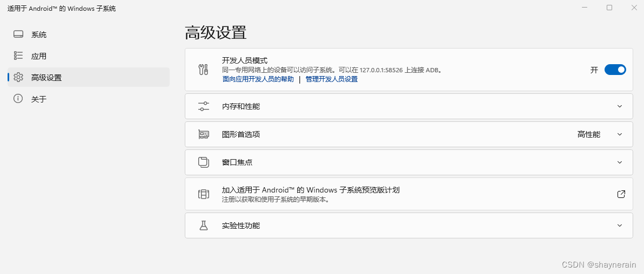644x274 pixels.
Task: Click the 图形首选项 label
Action: [x=240, y=134]
